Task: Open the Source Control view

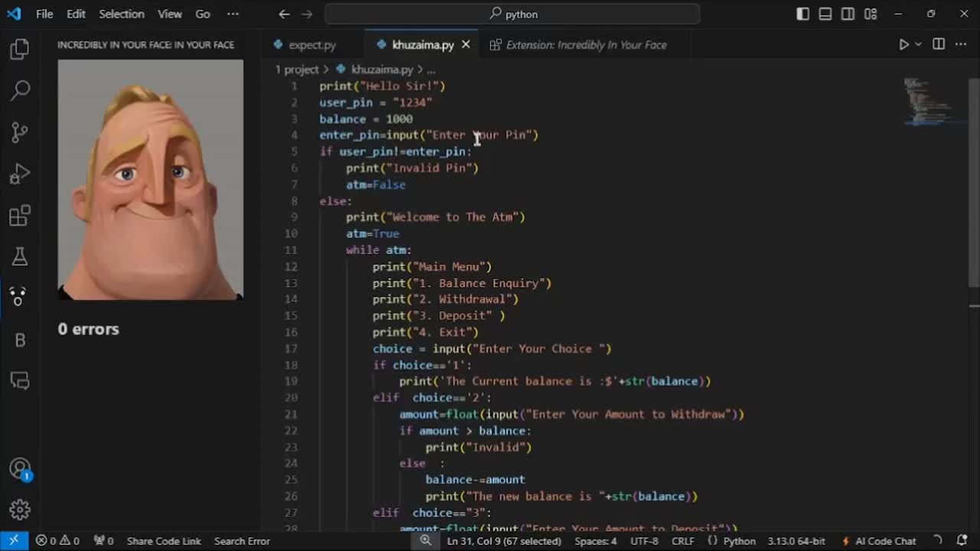Action: coord(20,132)
